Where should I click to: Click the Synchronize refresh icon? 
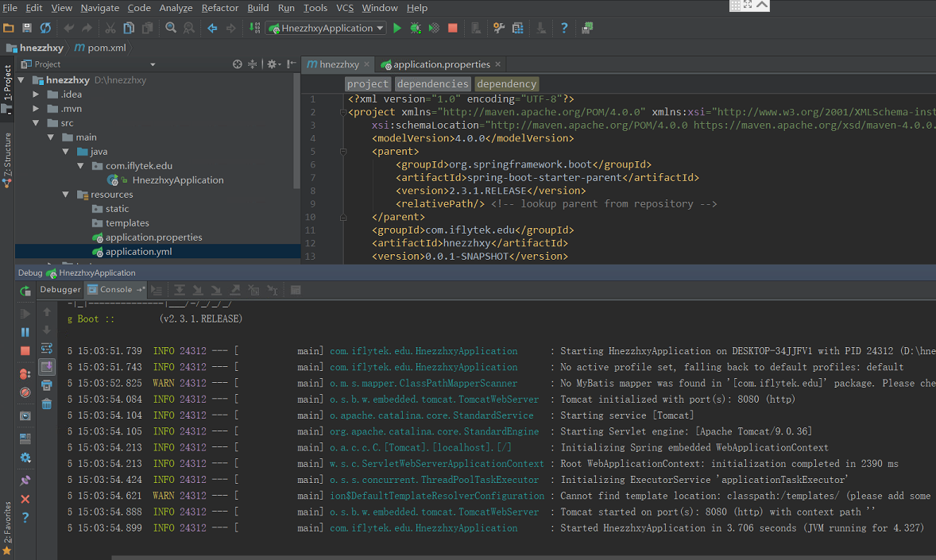(45, 28)
